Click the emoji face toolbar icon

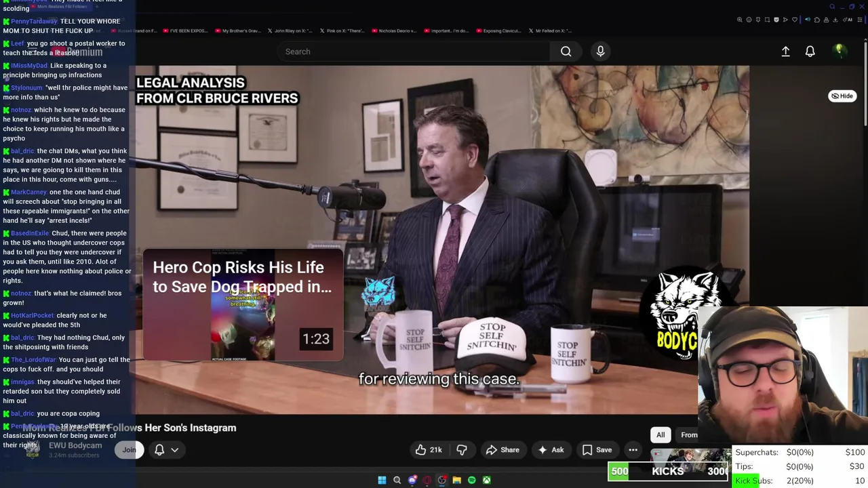[749, 20]
